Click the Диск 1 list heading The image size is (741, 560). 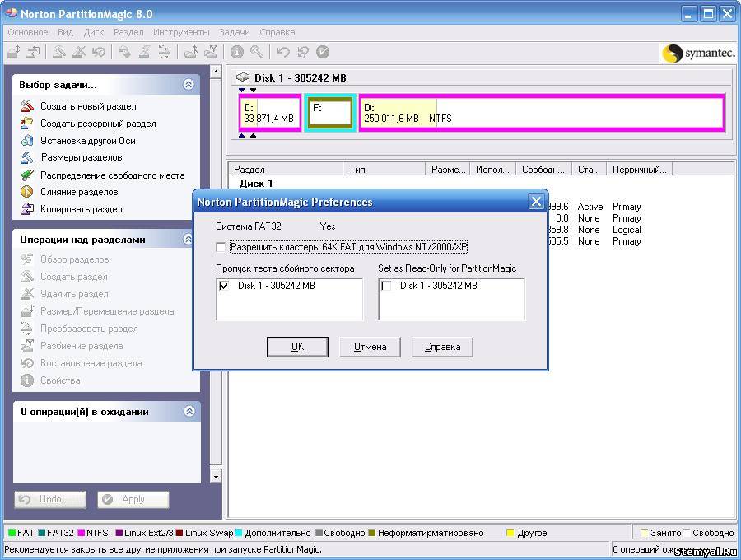[x=256, y=184]
